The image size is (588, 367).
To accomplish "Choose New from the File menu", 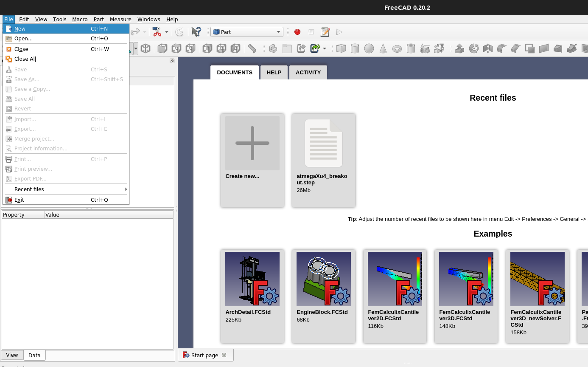I will [66, 29].
